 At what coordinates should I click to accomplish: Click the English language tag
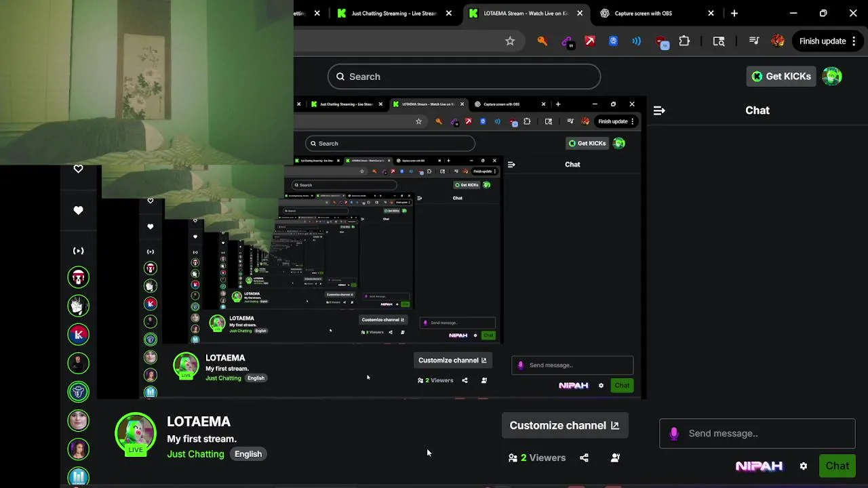pyautogui.click(x=248, y=454)
